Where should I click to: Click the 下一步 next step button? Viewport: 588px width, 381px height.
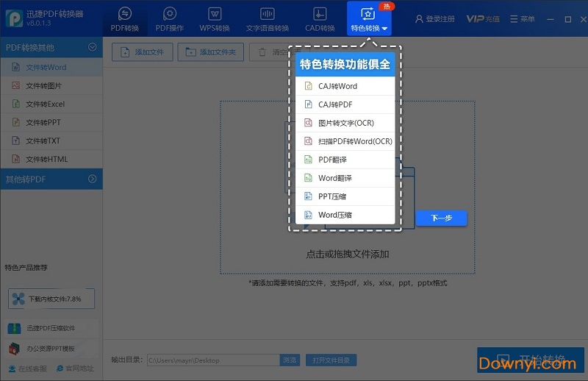click(442, 218)
